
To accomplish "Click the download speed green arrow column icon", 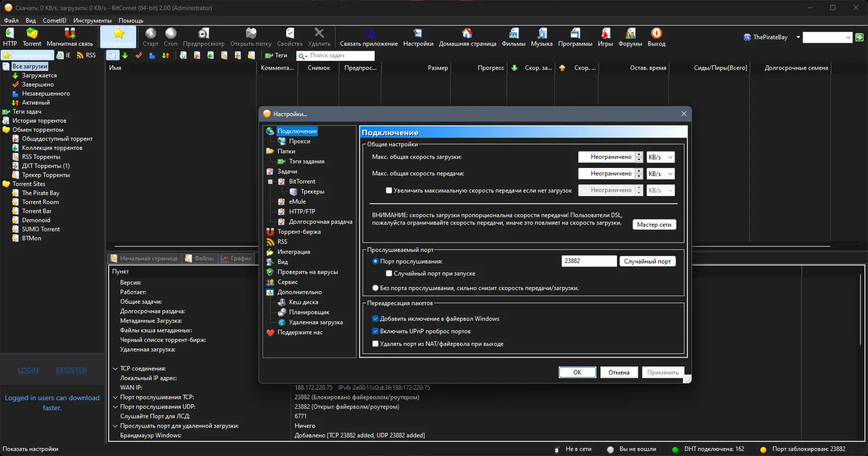I will click(514, 68).
